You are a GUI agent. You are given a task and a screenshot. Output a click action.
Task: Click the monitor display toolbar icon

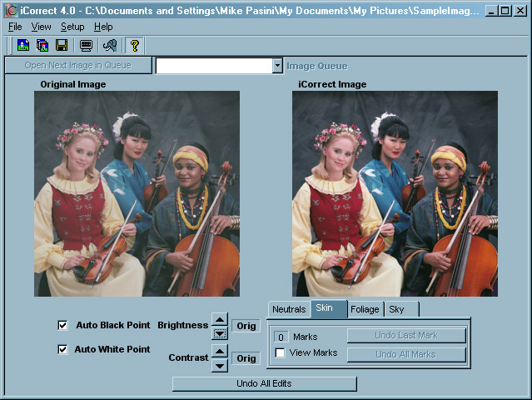click(x=86, y=45)
